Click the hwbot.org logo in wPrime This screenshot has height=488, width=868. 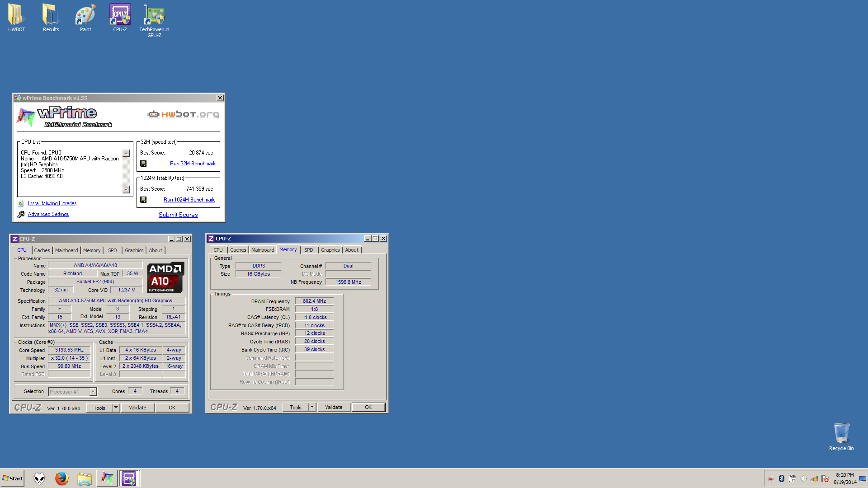[x=183, y=114]
